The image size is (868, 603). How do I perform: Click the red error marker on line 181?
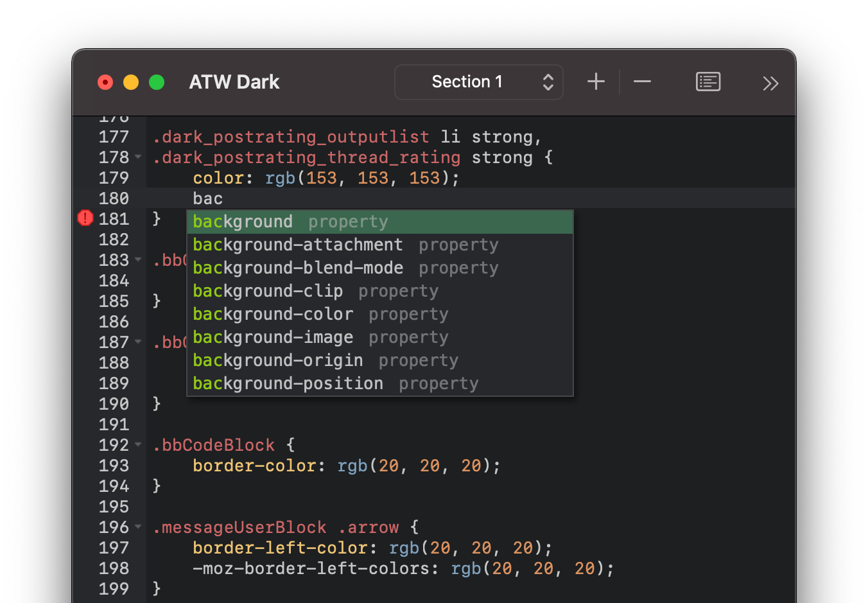85,218
